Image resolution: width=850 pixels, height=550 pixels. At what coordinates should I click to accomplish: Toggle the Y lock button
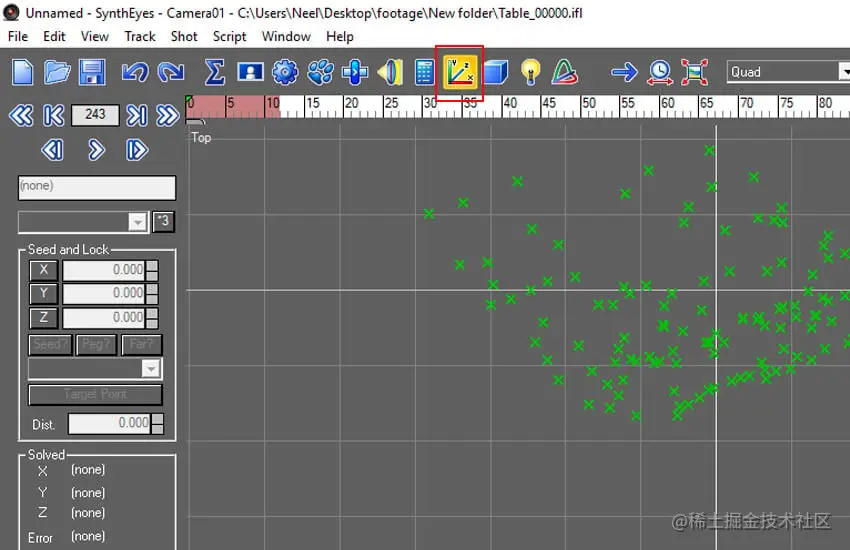pos(43,294)
